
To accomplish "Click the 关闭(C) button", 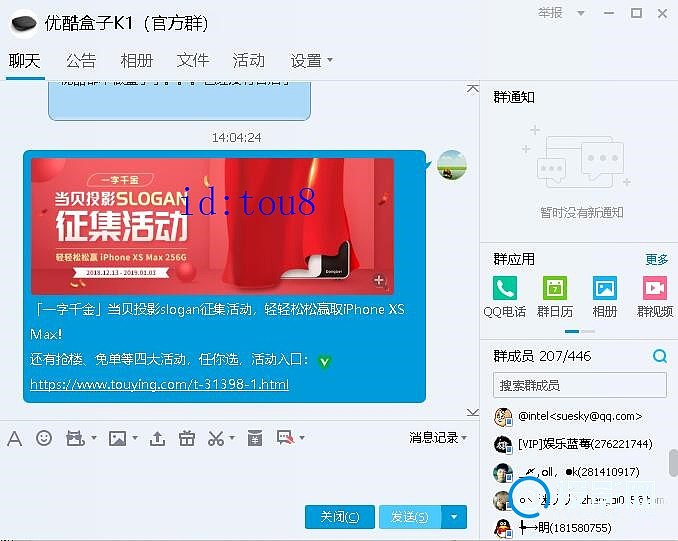I will [340, 517].
